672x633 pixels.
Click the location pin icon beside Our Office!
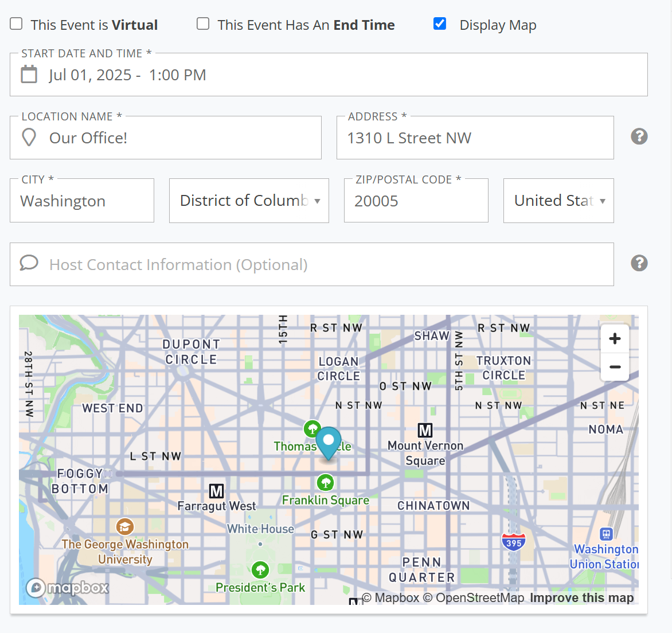28,138
